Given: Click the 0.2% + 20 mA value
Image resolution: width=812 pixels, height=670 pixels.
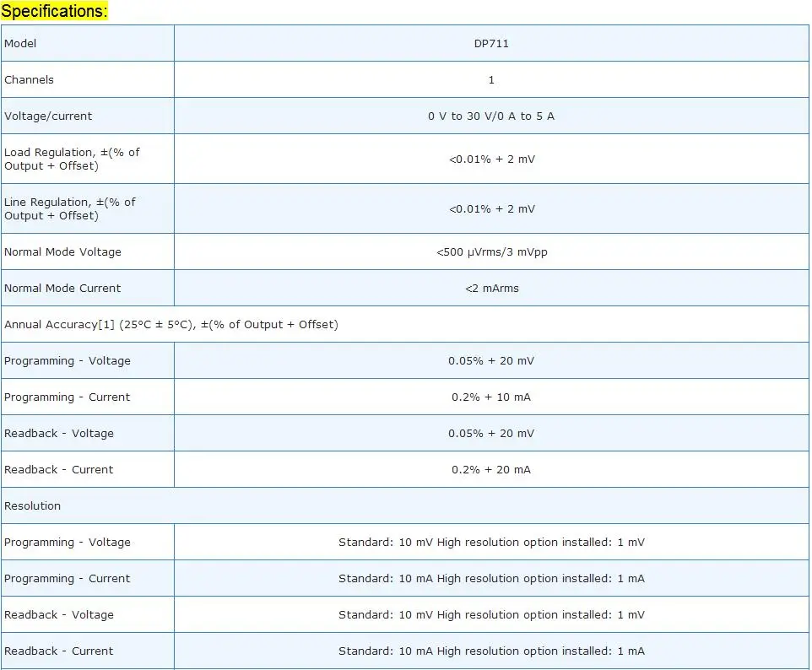Looking at the screenshot, I should 491,470.
